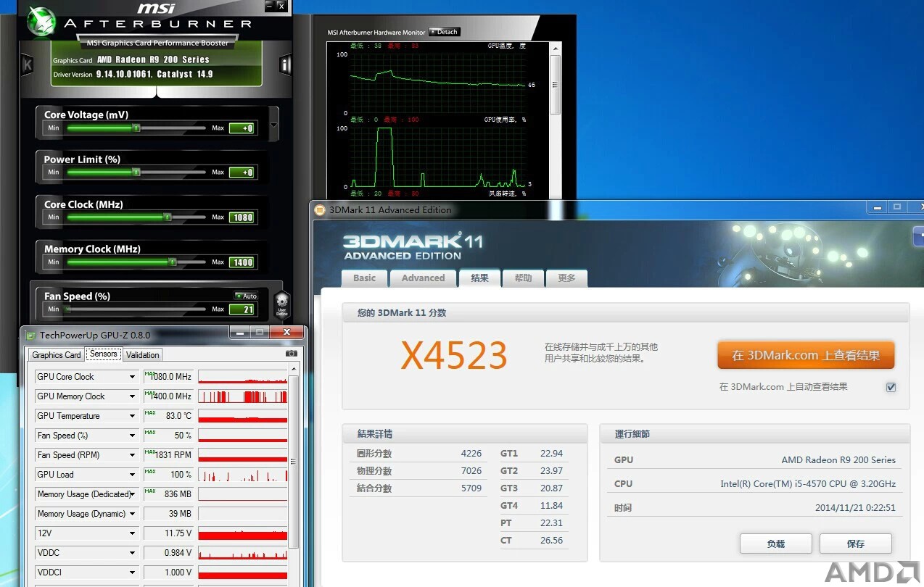Click the 保存 save button

coord(856,544)
